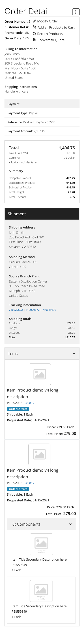
Task: Click the first item's placeholder image
Action: point(40,374)
